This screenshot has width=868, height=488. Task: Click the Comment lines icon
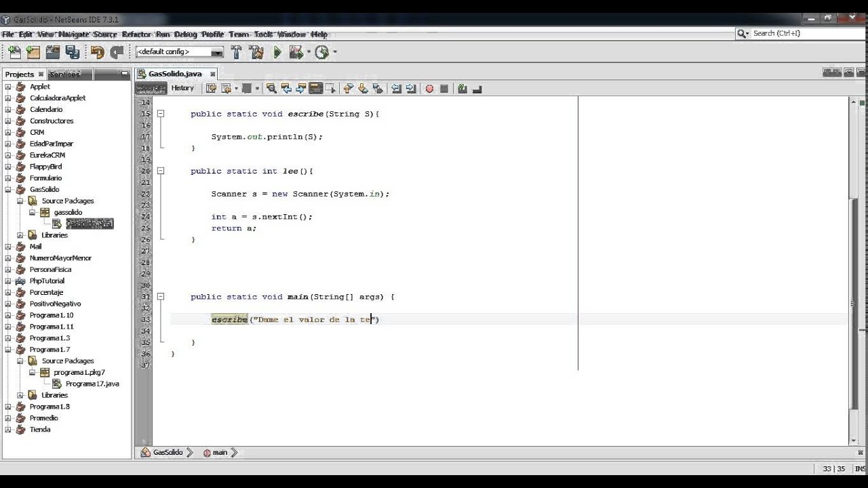click(462, 88)
